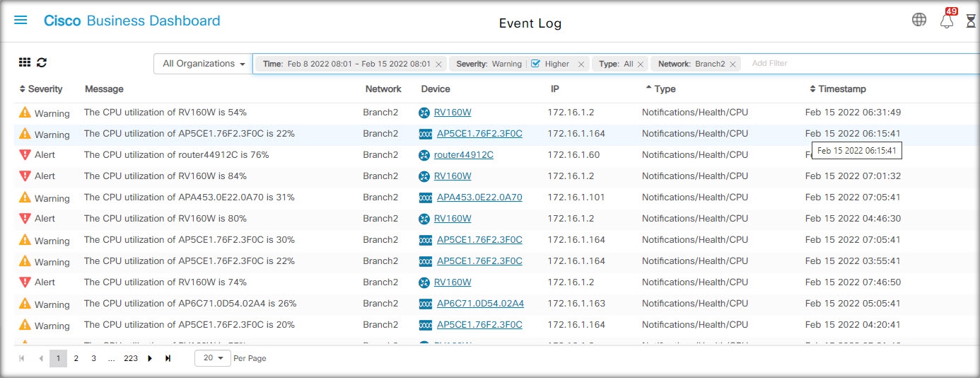Click the hourglass job center icon
980x378 pixels.
click(969, 21)
